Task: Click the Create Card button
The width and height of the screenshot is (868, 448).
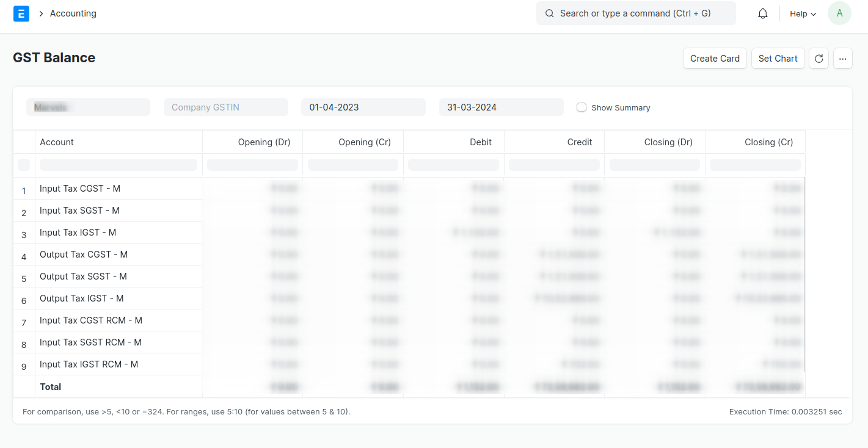Action: coord(715,59)
